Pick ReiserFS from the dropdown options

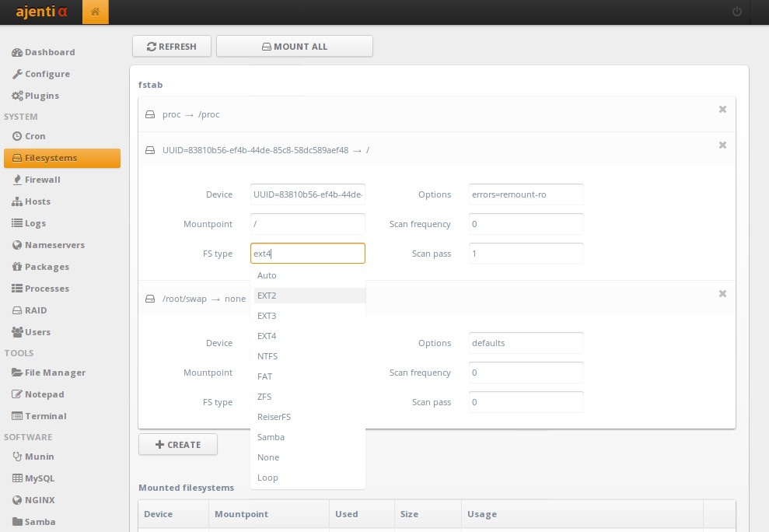[274, 417]
